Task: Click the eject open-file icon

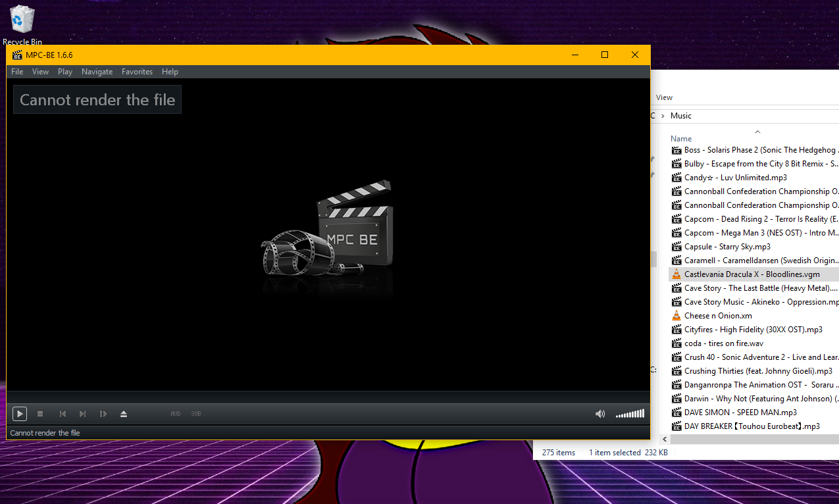Action: (x=123, y=414)
